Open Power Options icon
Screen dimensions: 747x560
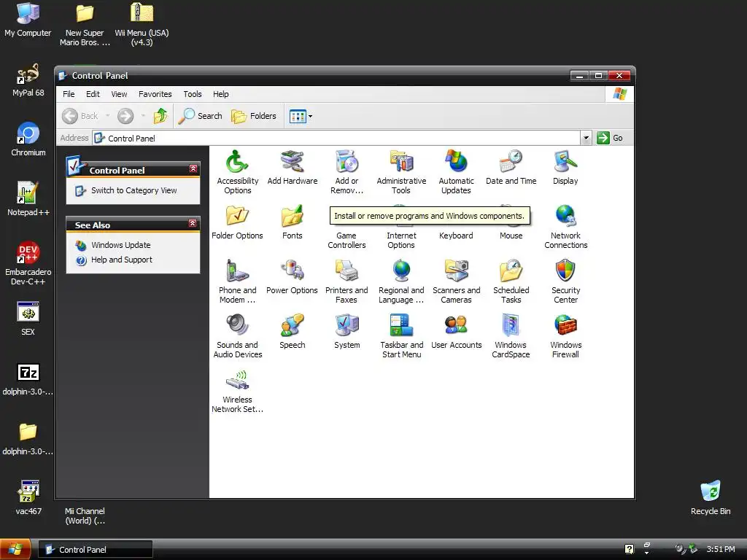point(292,271)
